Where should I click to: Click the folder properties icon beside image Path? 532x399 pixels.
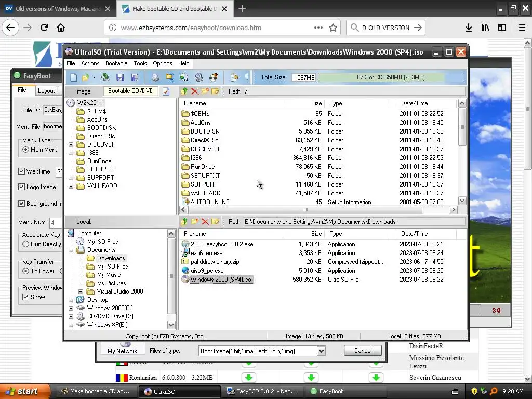(x=215, y=91)
